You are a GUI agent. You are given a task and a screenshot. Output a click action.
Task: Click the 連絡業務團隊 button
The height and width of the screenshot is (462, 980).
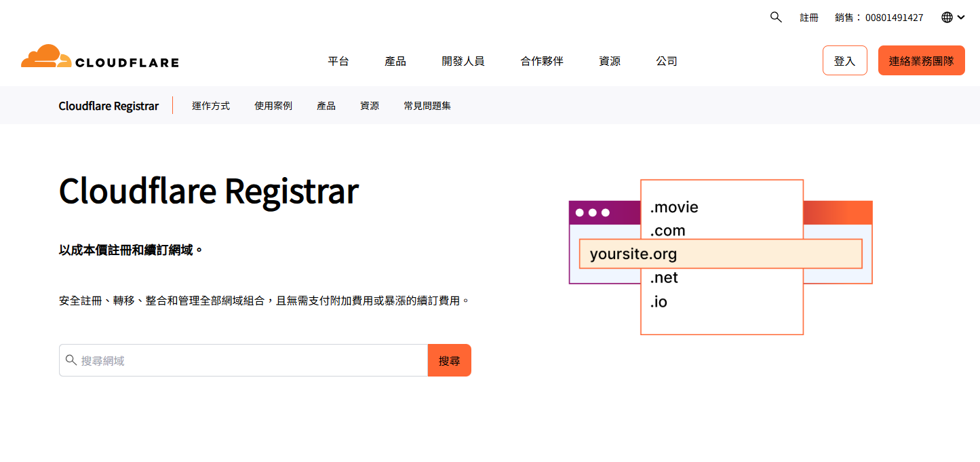pos(921,60)
